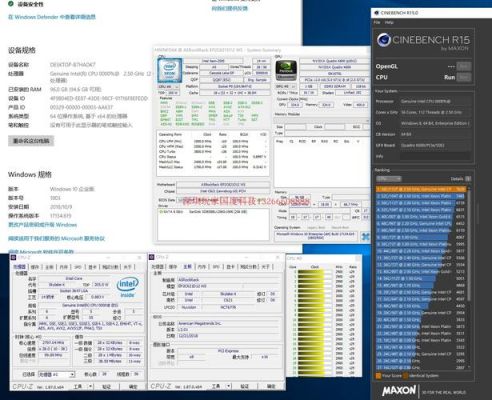This screenshot has height=400, width=492.
Task: Expand the 工具 dropdown arrow in left CPU-Z
Action: pyautogui.click(x=90, y=386)
